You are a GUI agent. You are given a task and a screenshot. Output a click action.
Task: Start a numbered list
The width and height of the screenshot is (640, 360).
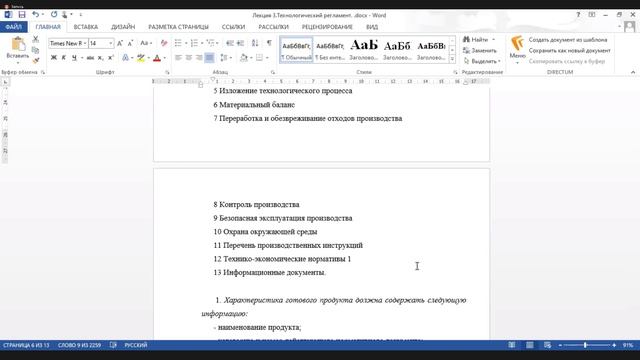(194, 43)
